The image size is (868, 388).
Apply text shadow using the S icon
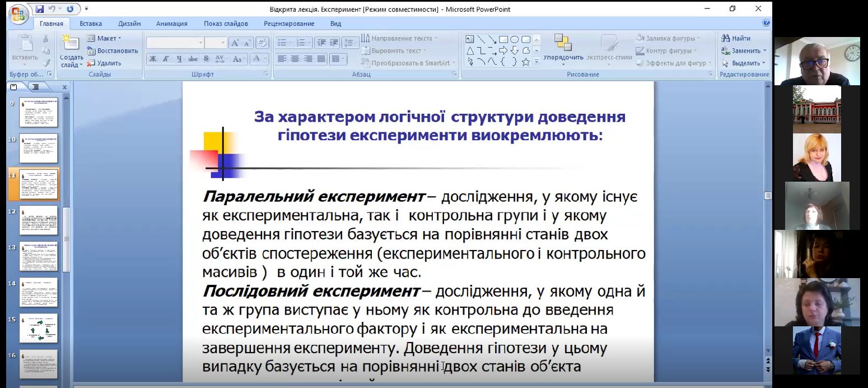click(206, 59)
